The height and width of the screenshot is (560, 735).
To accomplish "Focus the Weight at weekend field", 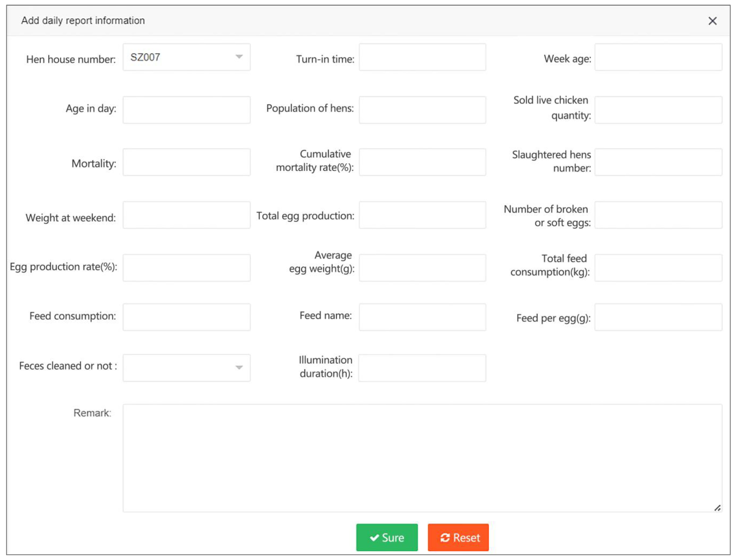I will click(x=186, y=215).
